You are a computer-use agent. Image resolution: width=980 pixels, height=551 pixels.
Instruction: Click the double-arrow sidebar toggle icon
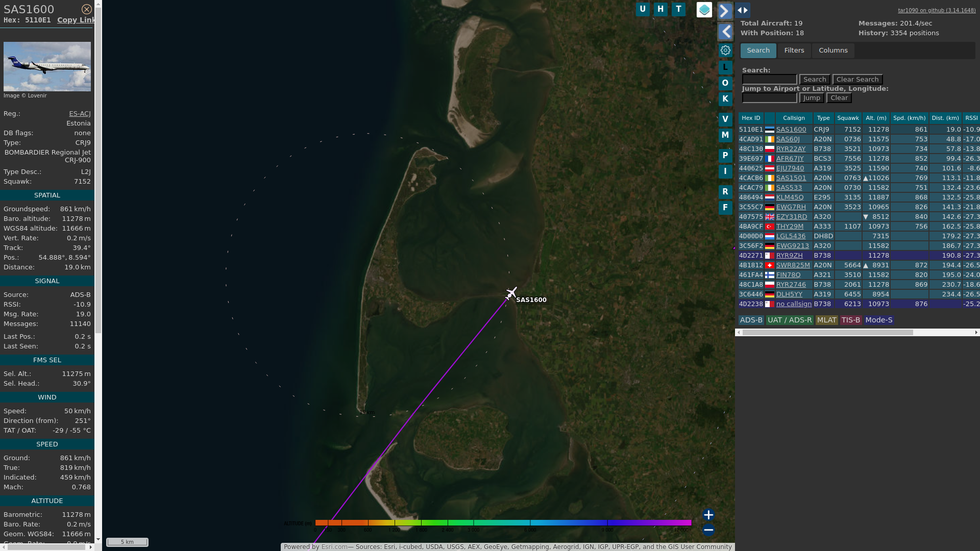coord(743,10)
